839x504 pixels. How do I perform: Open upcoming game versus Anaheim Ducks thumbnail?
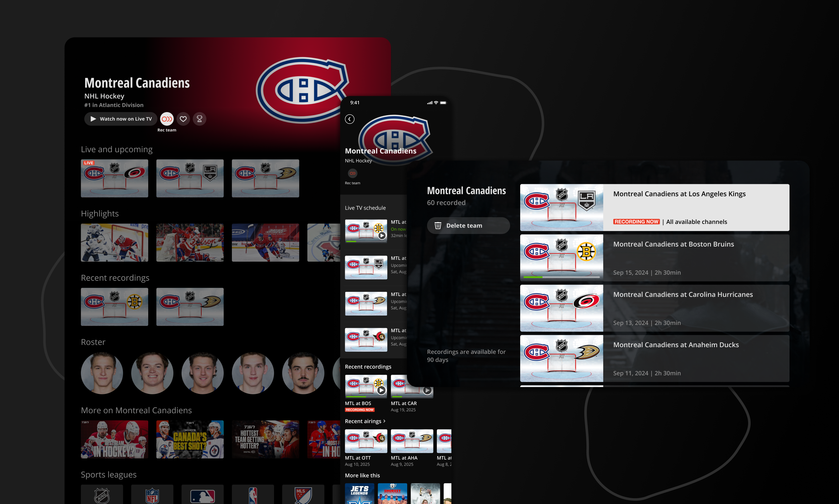click(x=265, y=178)
